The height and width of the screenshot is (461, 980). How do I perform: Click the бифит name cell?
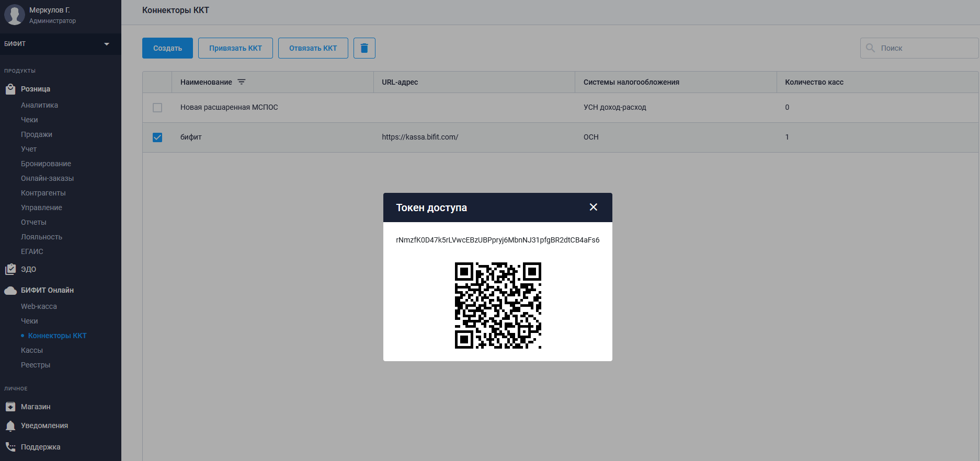pos(191,137)
